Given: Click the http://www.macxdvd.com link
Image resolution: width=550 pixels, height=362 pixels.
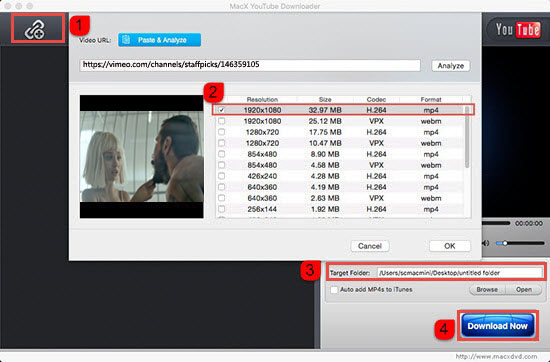Looking at the screenshot, I should click(x=496, y=356).
